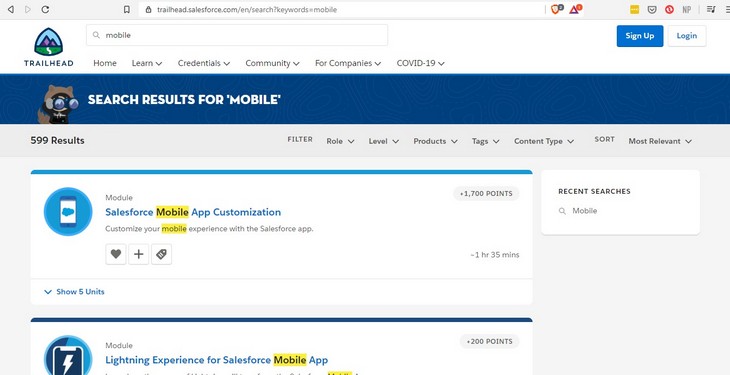Click the magnifier icon in search box
The width and height of the screenshot is (730, 375).
point(96,35)
